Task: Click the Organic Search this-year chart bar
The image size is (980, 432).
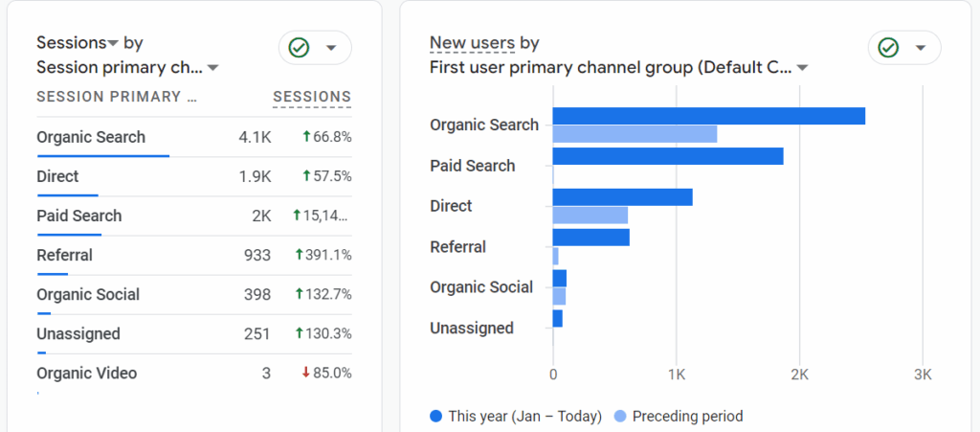Action: point(708,116)
